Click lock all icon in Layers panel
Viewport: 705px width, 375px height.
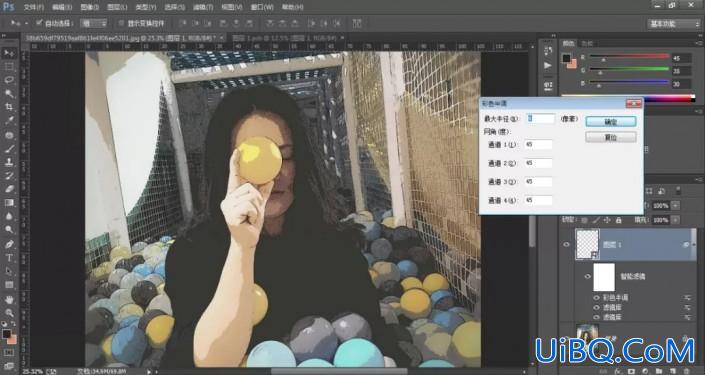[618, 220]
